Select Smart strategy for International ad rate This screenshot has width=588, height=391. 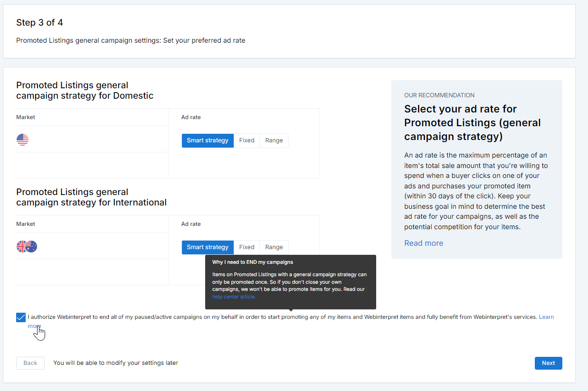pos(208,247)
